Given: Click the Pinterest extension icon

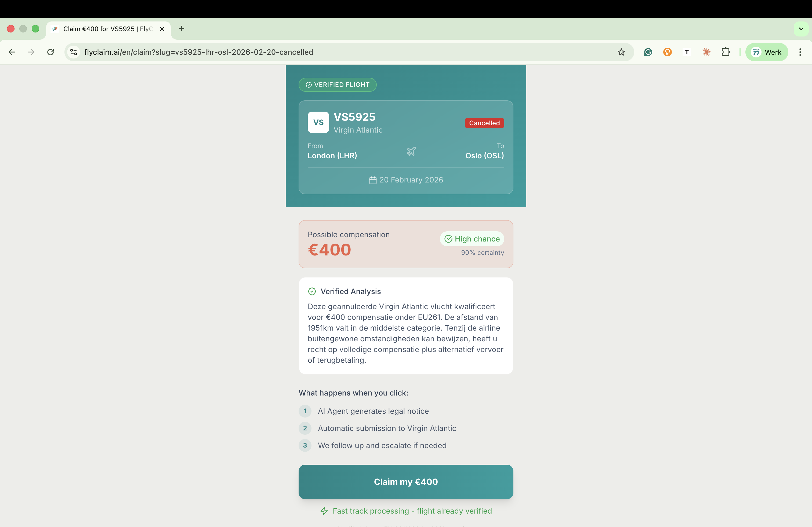Looking at the screenshot, I should (667, 52).
